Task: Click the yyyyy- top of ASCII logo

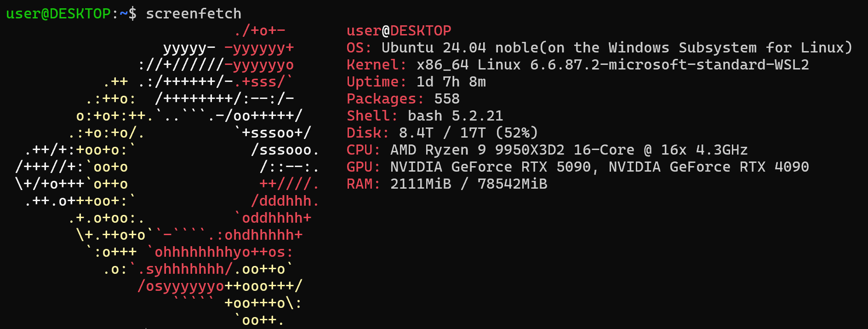Action: tap(189, 47)
